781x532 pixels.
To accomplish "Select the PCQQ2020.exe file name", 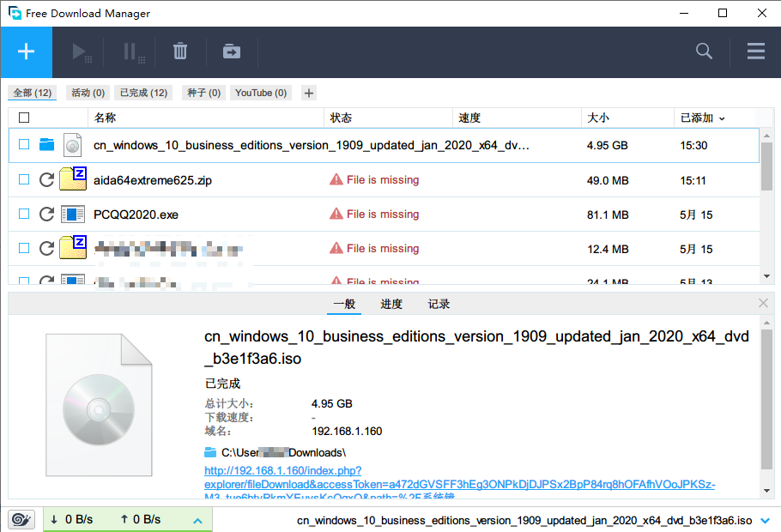I will [136, 215].
